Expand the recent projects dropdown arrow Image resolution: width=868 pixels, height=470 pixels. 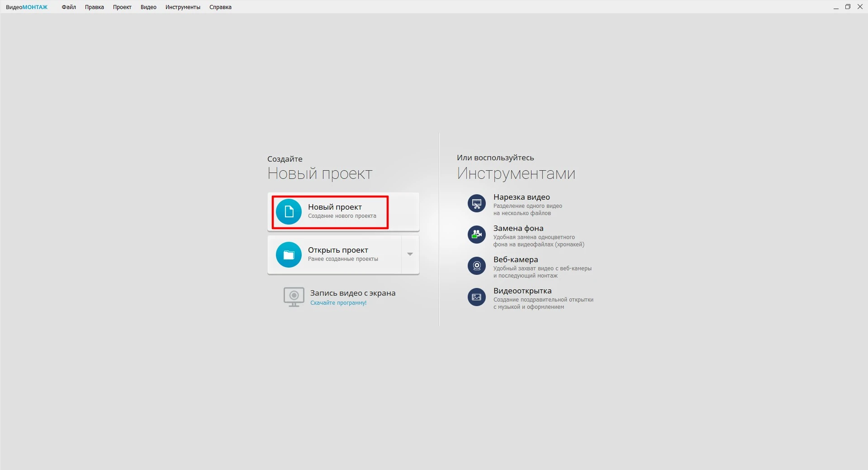[x=410, y=254]
